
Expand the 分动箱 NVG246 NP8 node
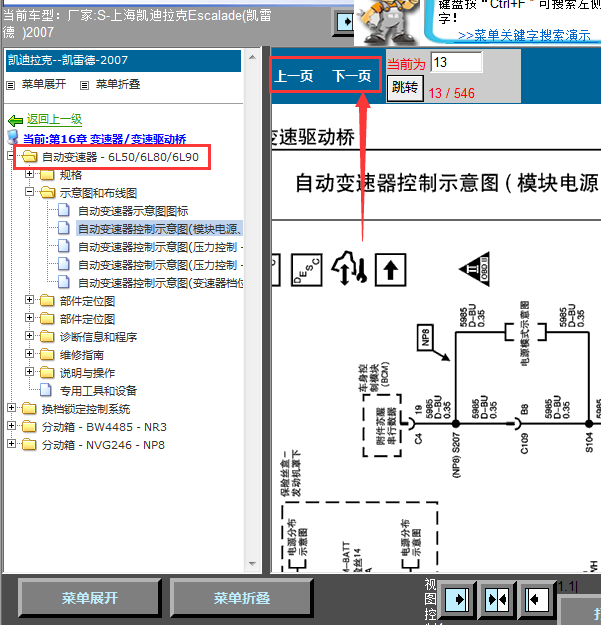12,444
